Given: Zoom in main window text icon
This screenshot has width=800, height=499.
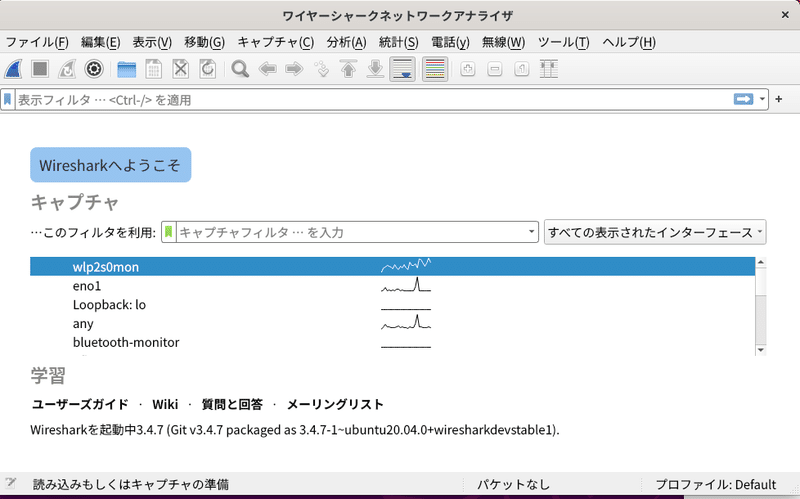Looking at the screenshot, I should [x=468, y=69].
